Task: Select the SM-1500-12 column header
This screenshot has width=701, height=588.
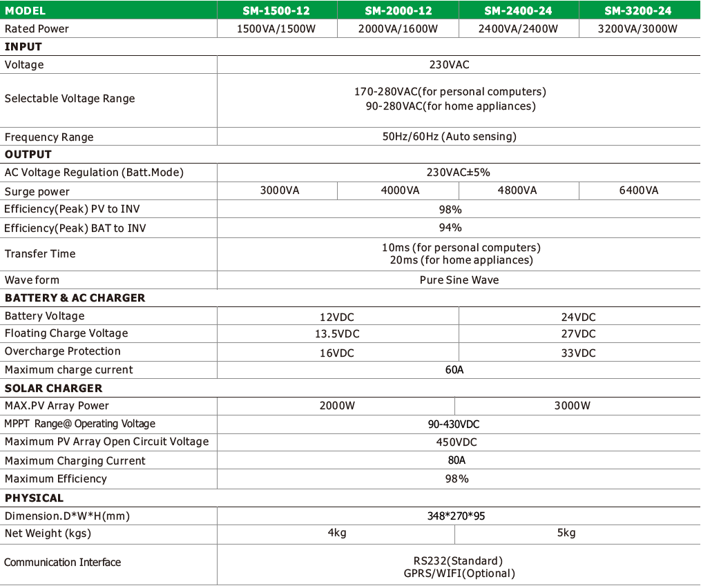Action: pos(277,10)
